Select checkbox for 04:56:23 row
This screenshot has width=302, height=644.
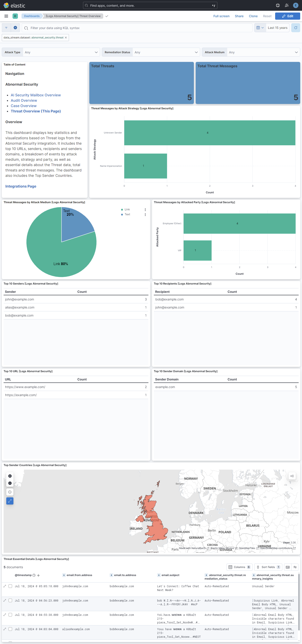(10, 600)
